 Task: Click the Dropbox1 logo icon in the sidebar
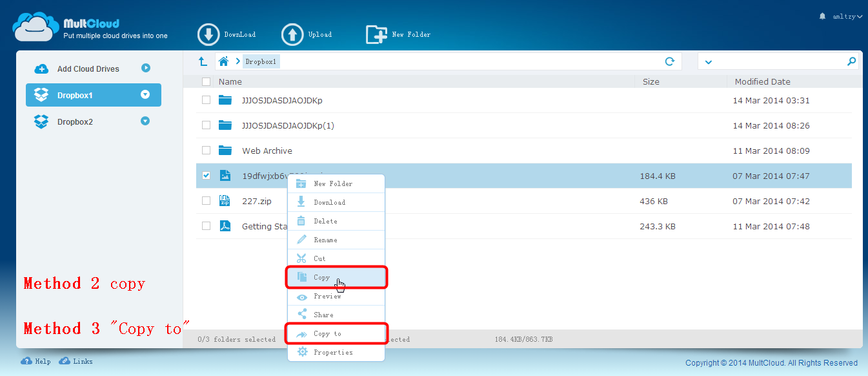pyautogui.click(x=41, y=95)
